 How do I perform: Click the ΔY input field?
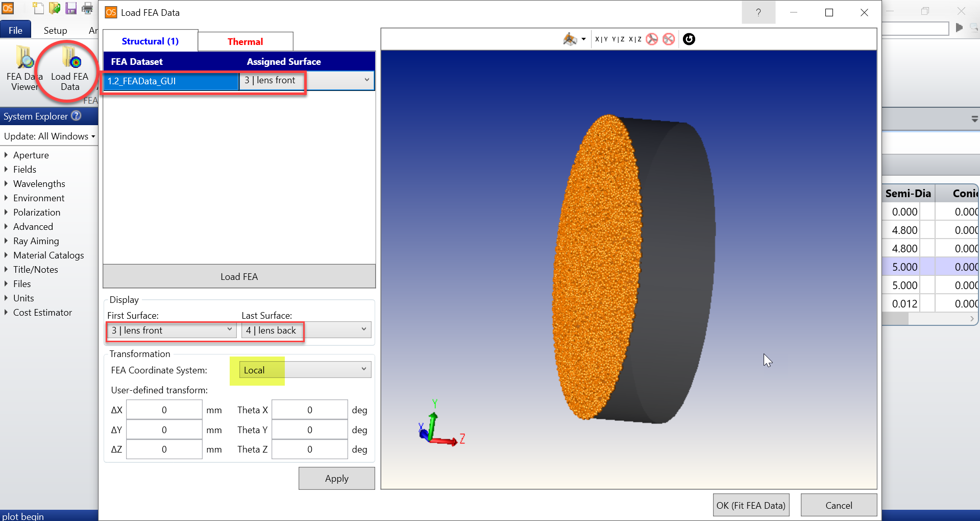tap(164, 430)
